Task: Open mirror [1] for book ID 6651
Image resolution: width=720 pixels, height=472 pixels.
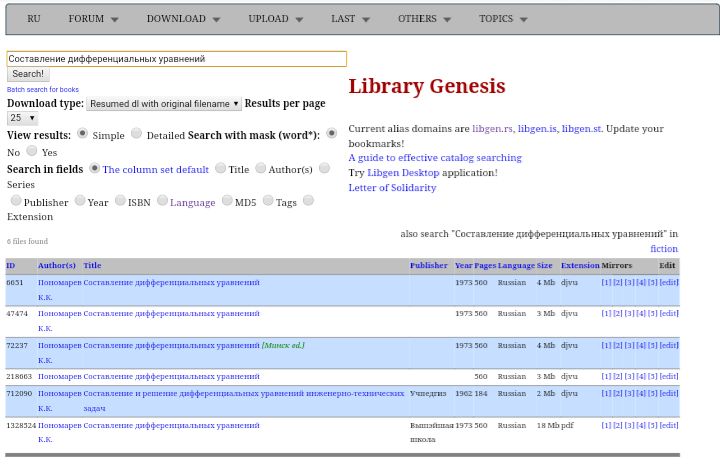Action: [606, 282]
